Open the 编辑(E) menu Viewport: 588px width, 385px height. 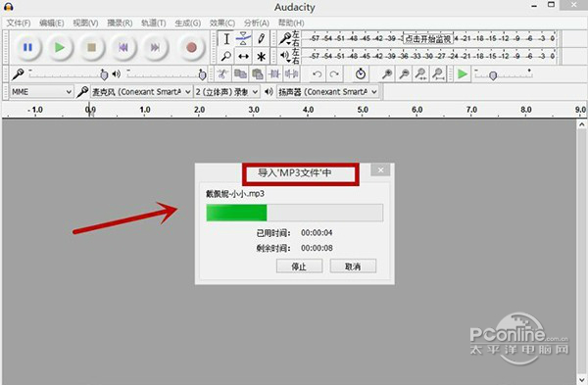pyautogui.click(x=51, y=24)
